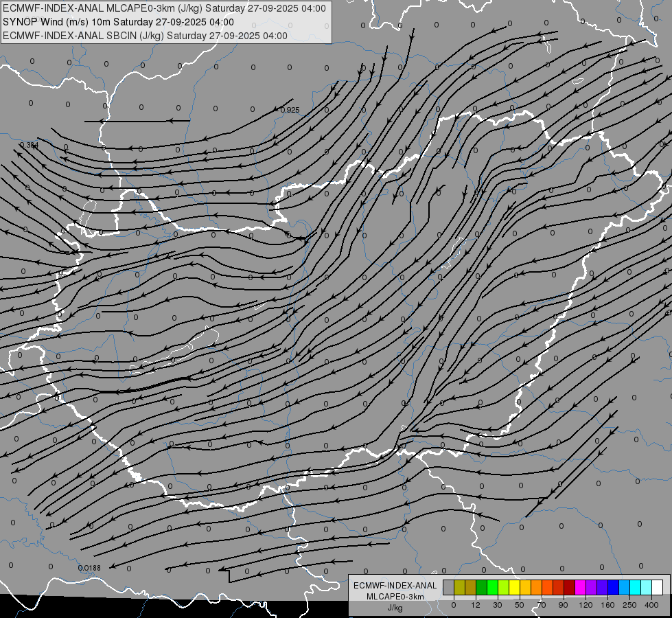Pick the pure yellow legend swatch
This screenshot has height=618, width=672.
tap(515, 587)
